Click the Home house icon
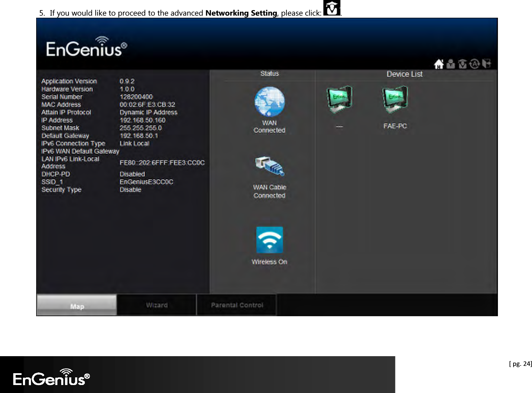 (x=439, y=64)
